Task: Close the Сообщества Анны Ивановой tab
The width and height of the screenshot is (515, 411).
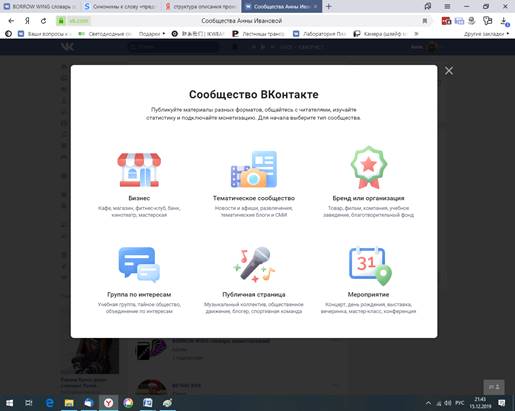Action: (x=315, y=6)
